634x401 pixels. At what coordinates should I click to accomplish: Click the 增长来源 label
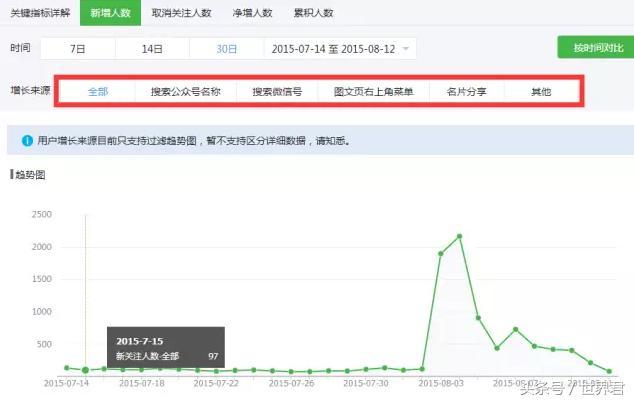pos(30,90)
